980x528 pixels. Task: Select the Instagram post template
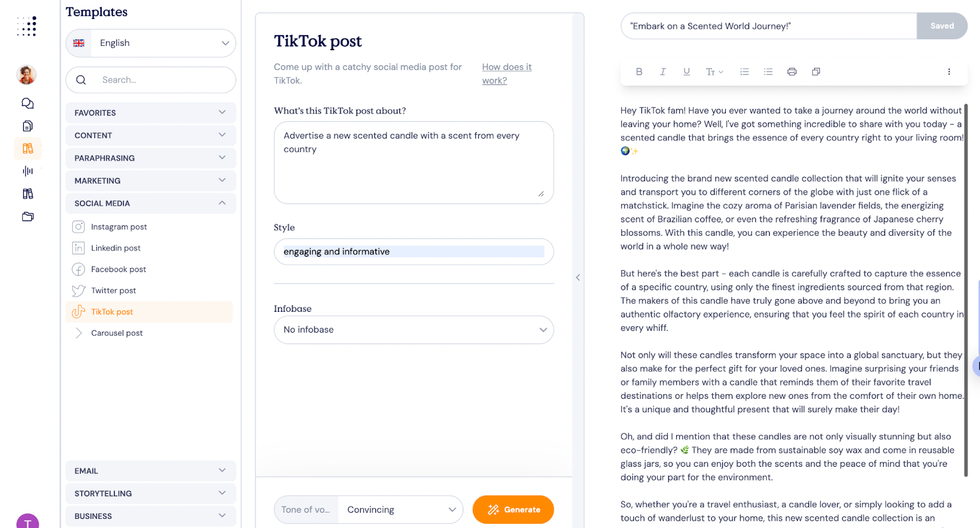pyautogui.click(x=118, y=226)
